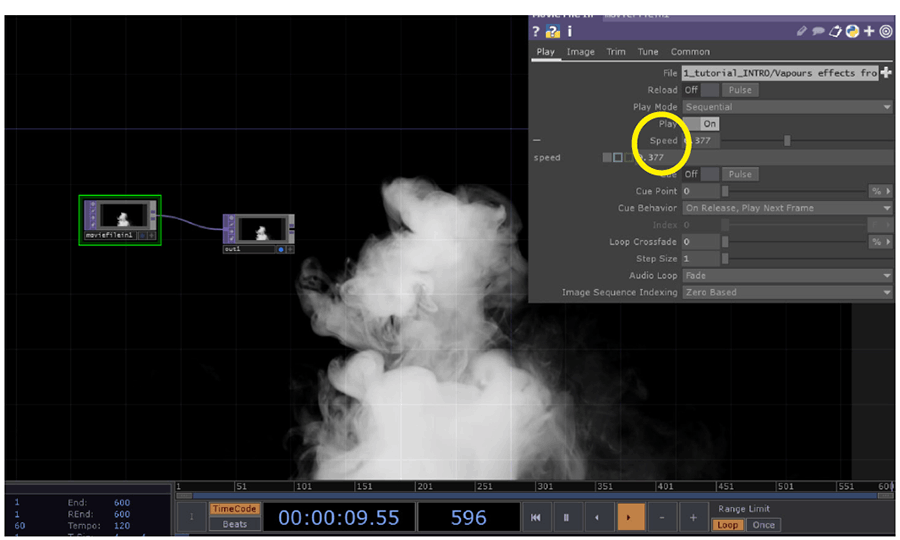Click the plus icon in parameter header

pyautogui.click(x=869, y=31)
